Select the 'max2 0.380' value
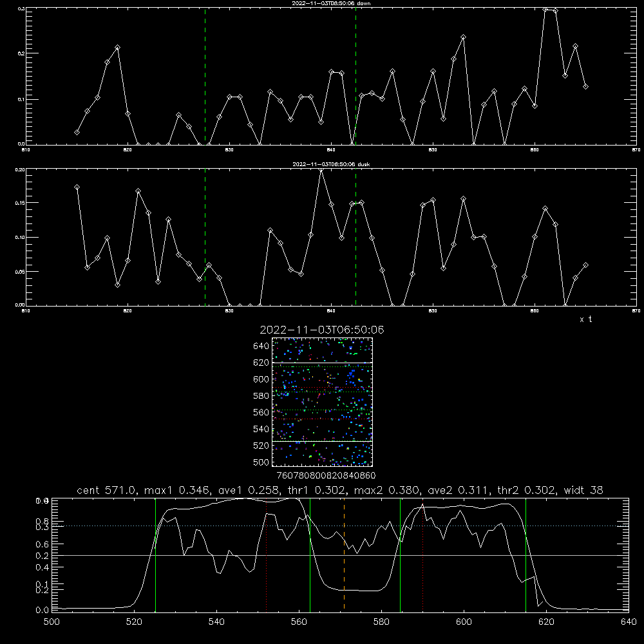644x644 pixels. [388, 490]
